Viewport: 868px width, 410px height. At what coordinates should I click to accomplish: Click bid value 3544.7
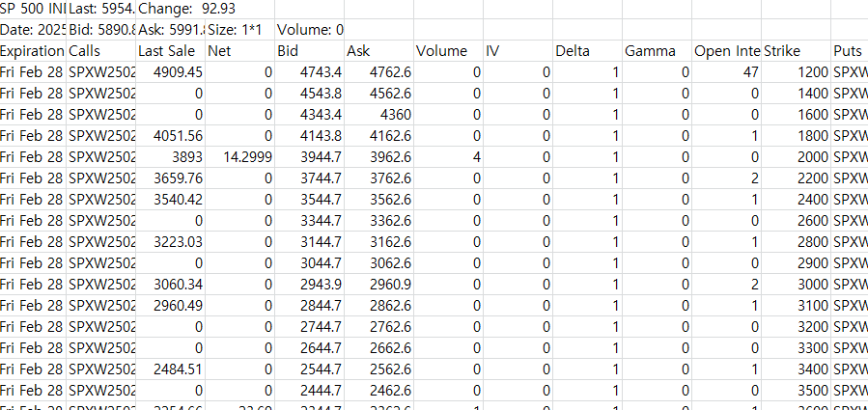pyautogui.click(x=309, y=200)
